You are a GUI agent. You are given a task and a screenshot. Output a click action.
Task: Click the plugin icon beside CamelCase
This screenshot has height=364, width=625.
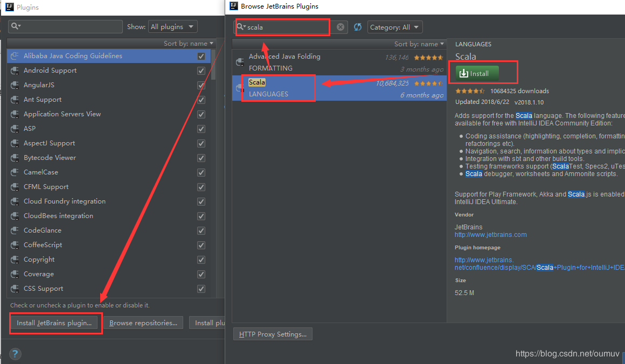15,172
